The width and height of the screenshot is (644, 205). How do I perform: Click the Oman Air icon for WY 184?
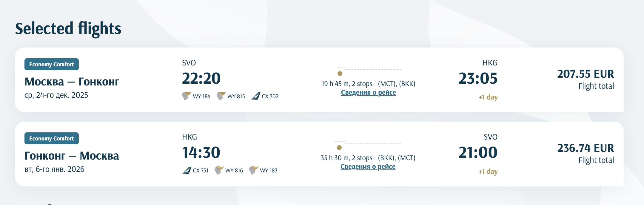187,96
